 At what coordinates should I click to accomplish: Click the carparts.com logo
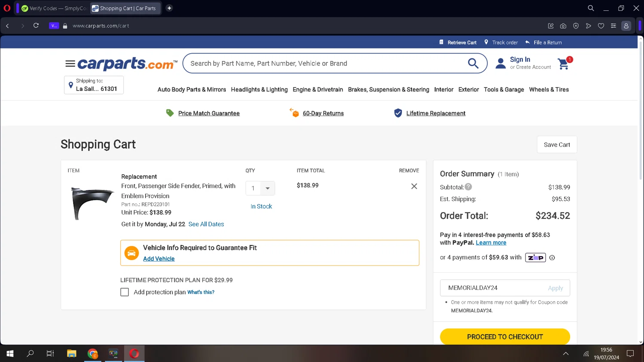128,63
